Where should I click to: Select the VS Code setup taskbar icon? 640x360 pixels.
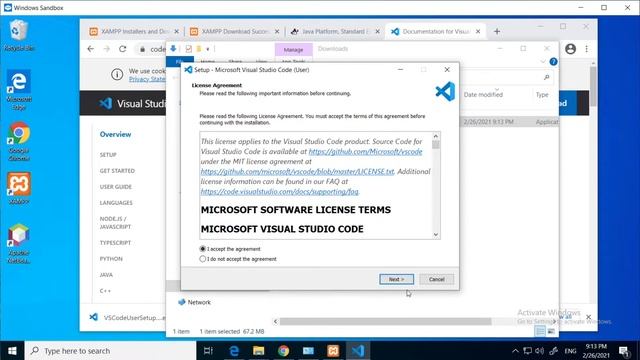pos(358,351)
